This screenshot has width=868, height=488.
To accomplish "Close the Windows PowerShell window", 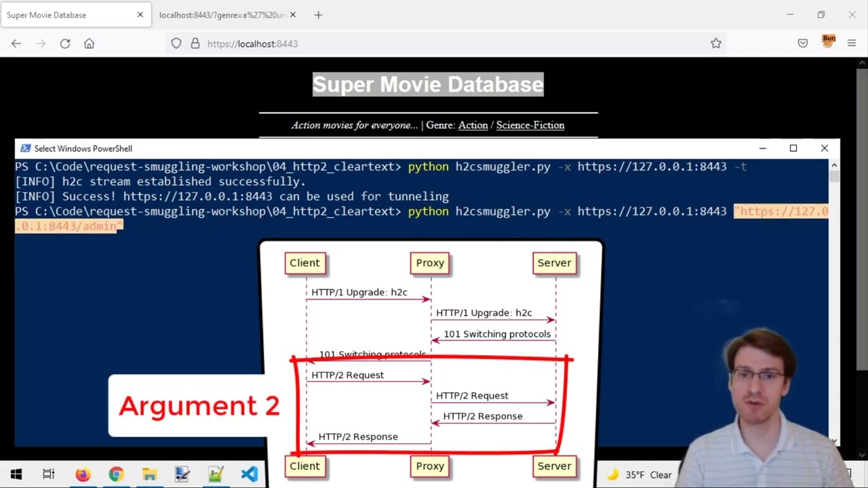I will point(825,148).
